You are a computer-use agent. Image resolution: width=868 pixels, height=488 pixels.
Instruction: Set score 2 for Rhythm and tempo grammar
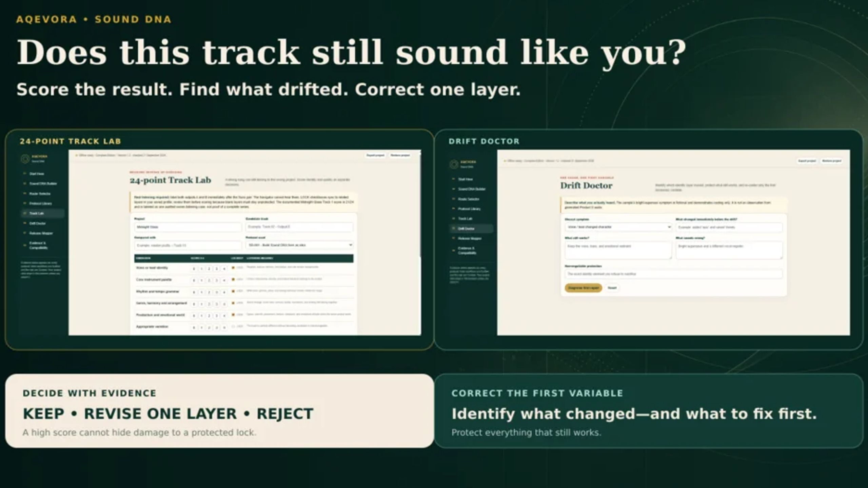click(209, 292)
